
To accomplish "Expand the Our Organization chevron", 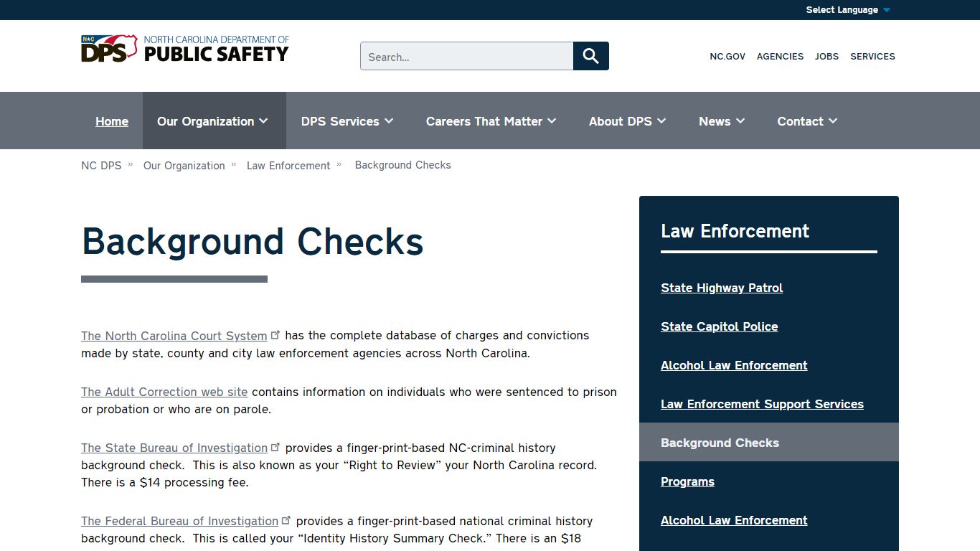I will pyautogui.click(x=263, y=121).
